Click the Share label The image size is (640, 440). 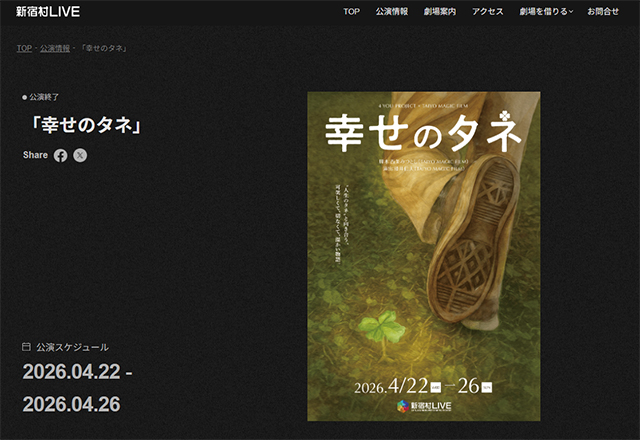tap(35, 155)
